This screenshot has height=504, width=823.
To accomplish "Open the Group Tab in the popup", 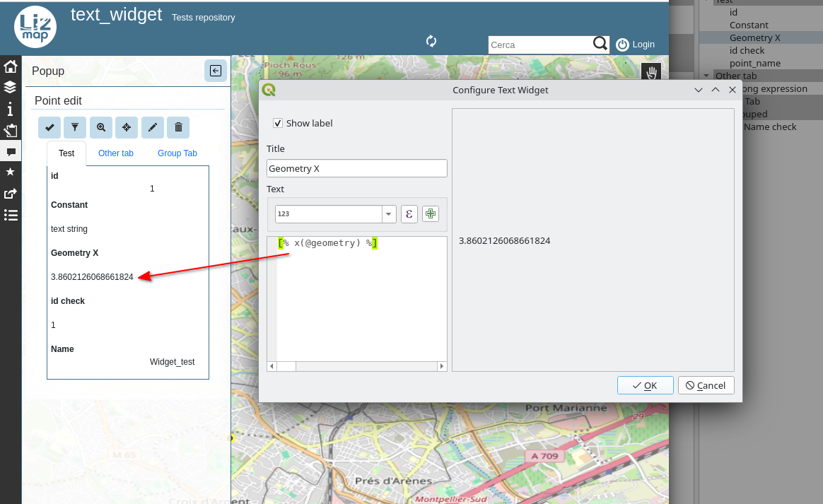I will pyautogui.click(x=177, y=153).
